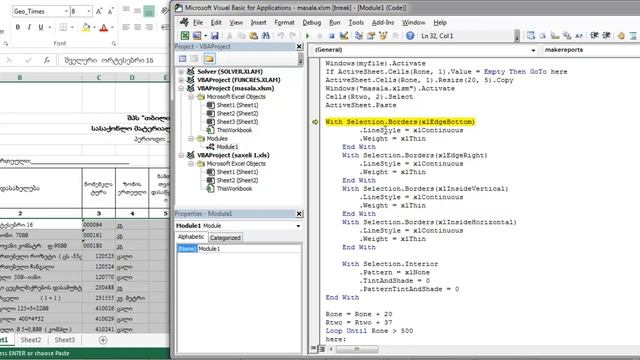The height and width of the screenshot is (360, 640).
Task: Toggle Full Module View button below code
Action: (322, 349)
